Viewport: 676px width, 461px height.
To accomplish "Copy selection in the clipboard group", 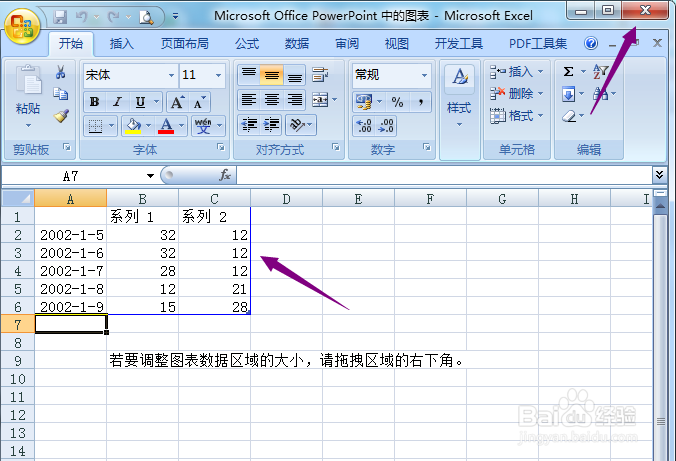I will click(x=60, y=94).
